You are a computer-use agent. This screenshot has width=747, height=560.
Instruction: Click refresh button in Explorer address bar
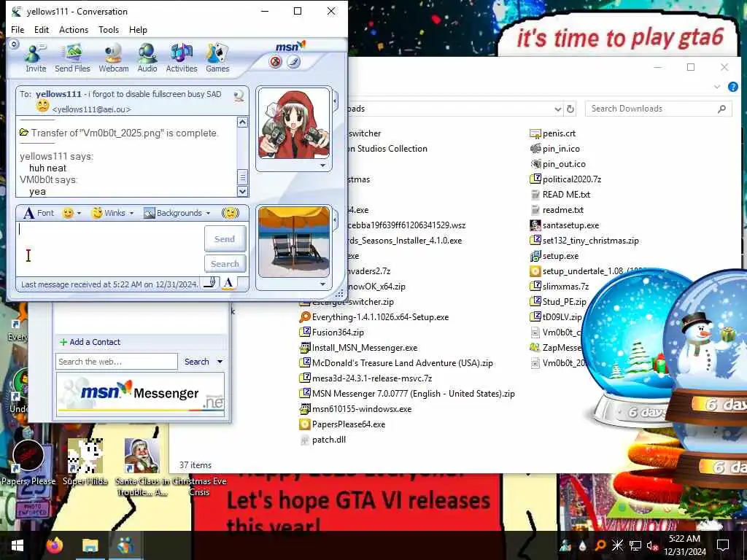[x=570, y=109]
